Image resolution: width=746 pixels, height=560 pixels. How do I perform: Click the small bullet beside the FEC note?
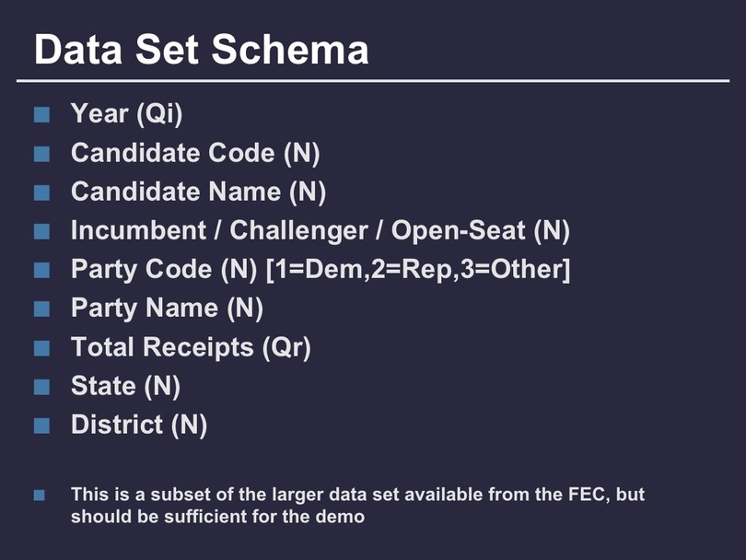point(40,496)
